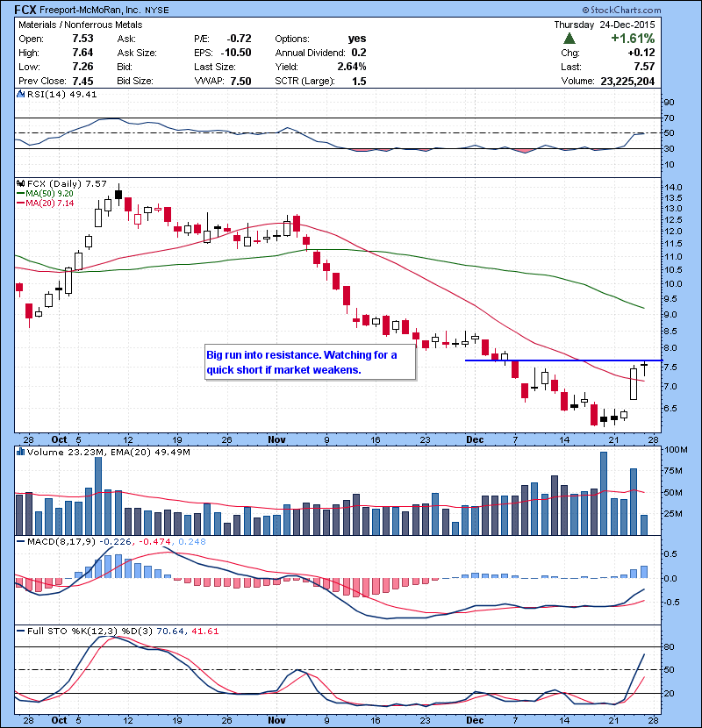
Task: Click the P/E value -0.72
Action: click(x=239, y=39)
